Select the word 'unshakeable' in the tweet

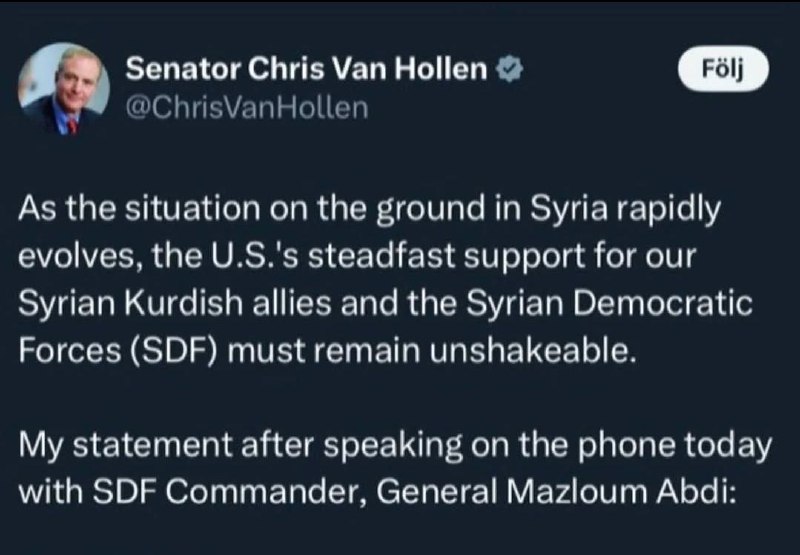[533, 350]
